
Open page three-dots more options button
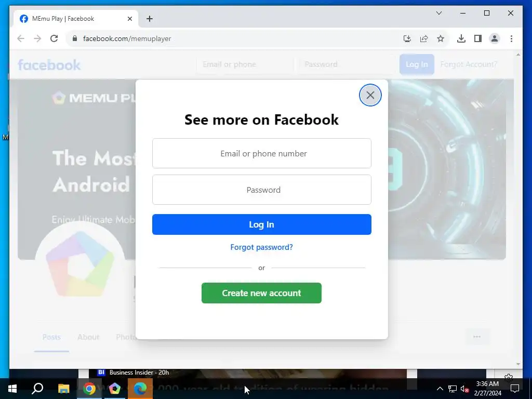(477, 337)
